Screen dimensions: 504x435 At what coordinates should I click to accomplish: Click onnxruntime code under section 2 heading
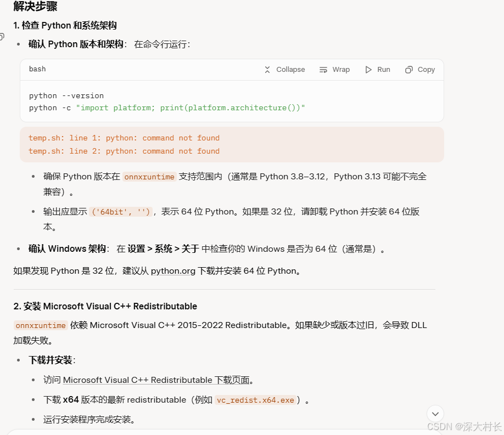tap(41, 325)
